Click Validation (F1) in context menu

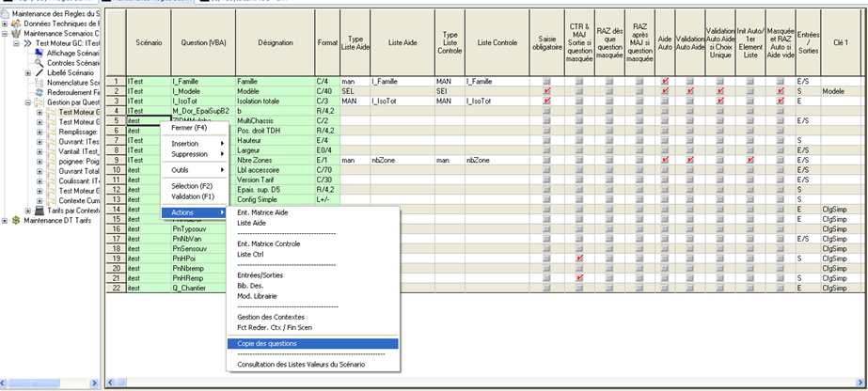coord(193,196)
